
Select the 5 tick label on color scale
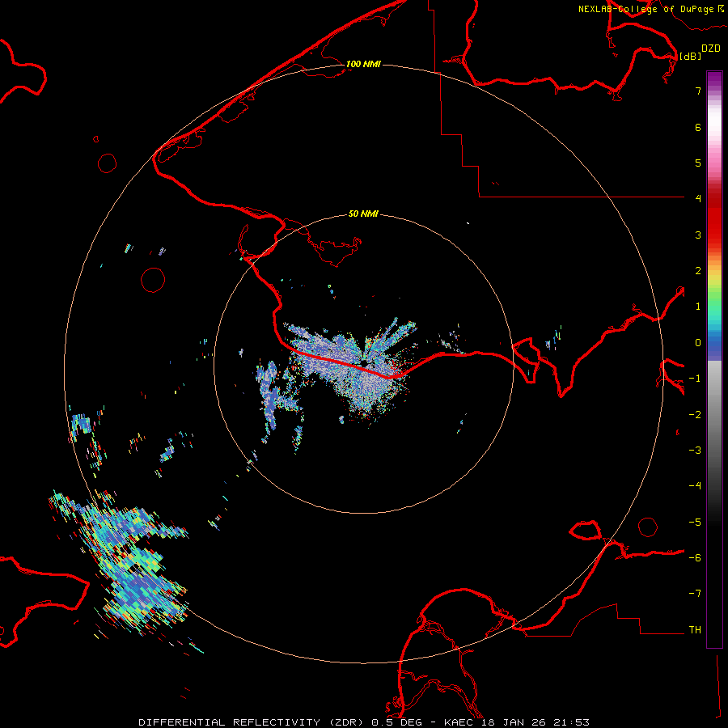point(698,163)
